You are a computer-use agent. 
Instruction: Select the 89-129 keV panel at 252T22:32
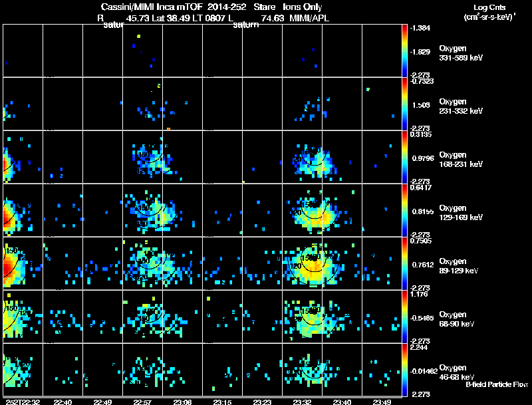pyautogui.click(x=23, y=263)
